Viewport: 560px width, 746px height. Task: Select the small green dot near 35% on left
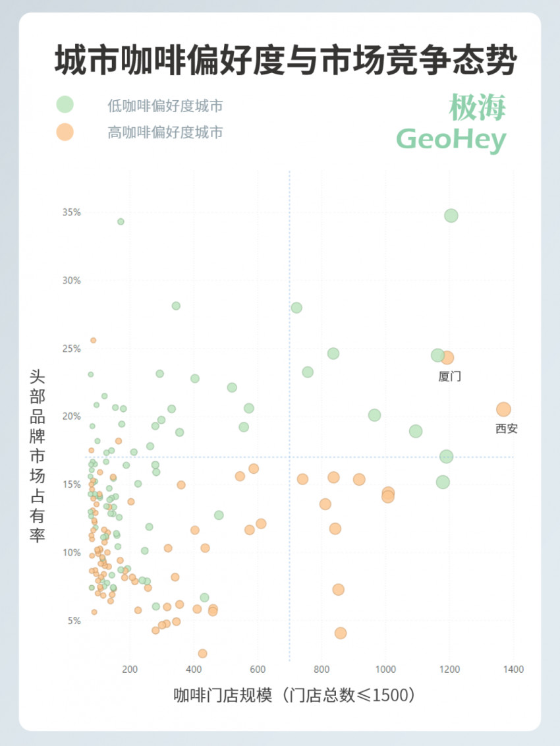[121, 221]
